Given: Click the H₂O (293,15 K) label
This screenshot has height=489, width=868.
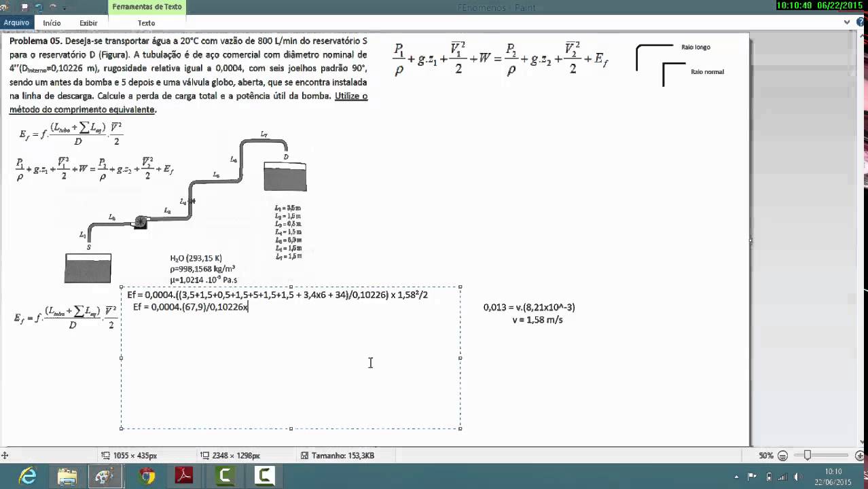Looking at the screenshot, I should (196, 258).
